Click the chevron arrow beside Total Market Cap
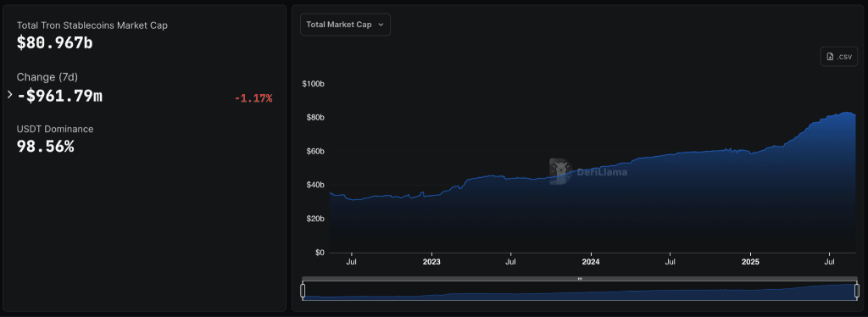Viewport: 868px width, 317px height. pyautogui.click(x=381, y=25)
